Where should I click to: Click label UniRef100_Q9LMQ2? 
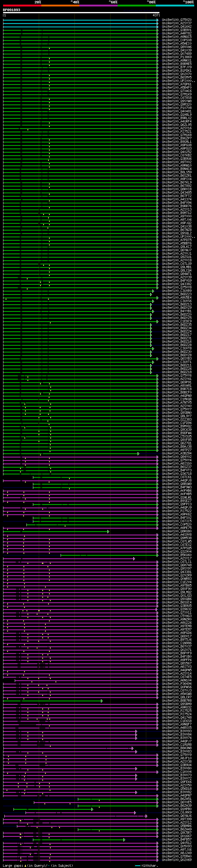177,592
